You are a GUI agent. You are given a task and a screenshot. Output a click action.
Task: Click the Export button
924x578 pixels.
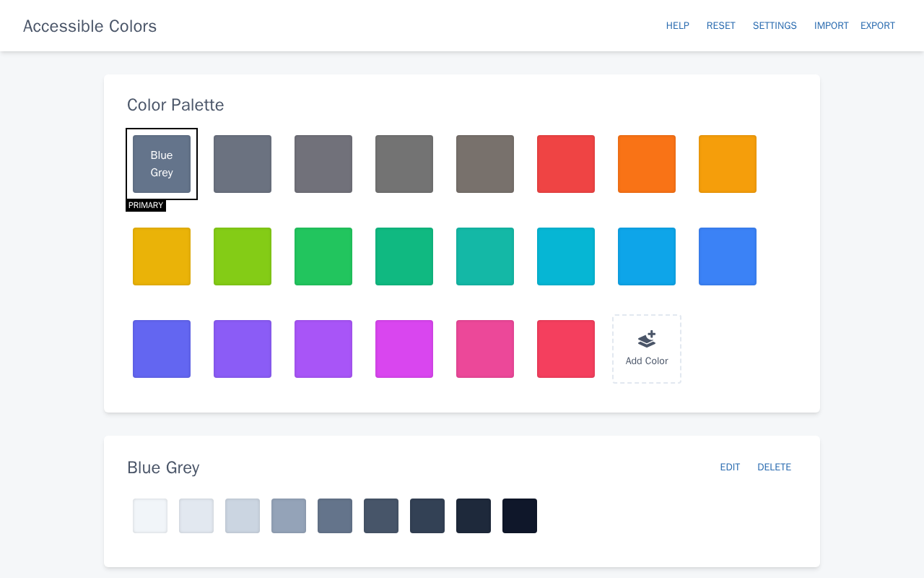click(x=877, y=26)
